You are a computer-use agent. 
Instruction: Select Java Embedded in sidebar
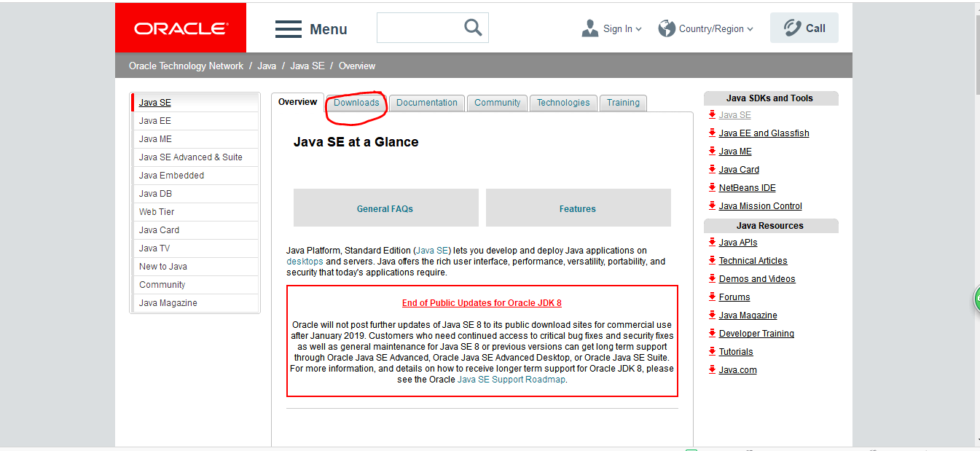pos(195,176)
